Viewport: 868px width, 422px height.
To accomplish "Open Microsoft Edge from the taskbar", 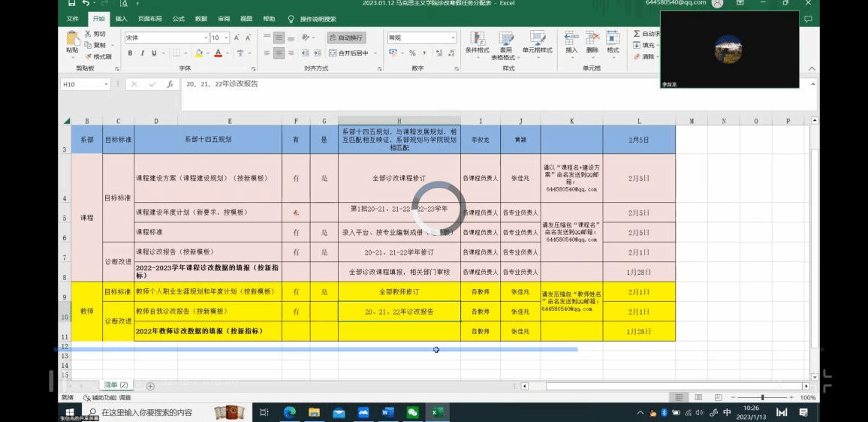I will click(289, 412).
